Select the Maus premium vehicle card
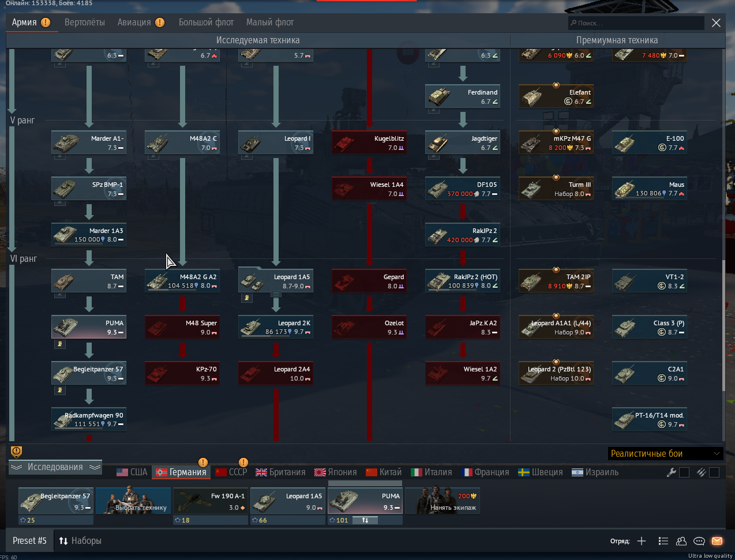Image resolution: width=735 pixels, height=560 pixels. (x=650, y=189)
